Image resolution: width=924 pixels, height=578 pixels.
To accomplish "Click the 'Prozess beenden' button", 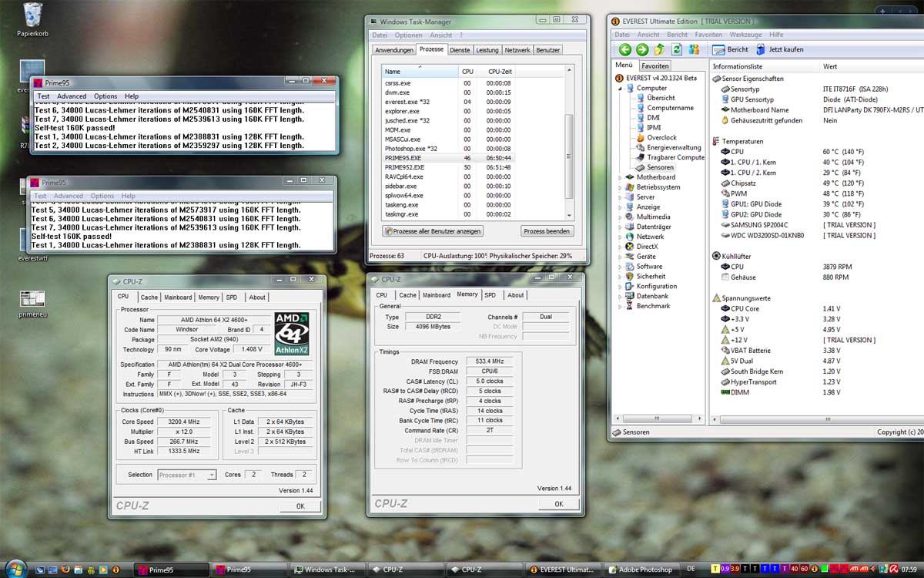I will click(x=547, y=231).
